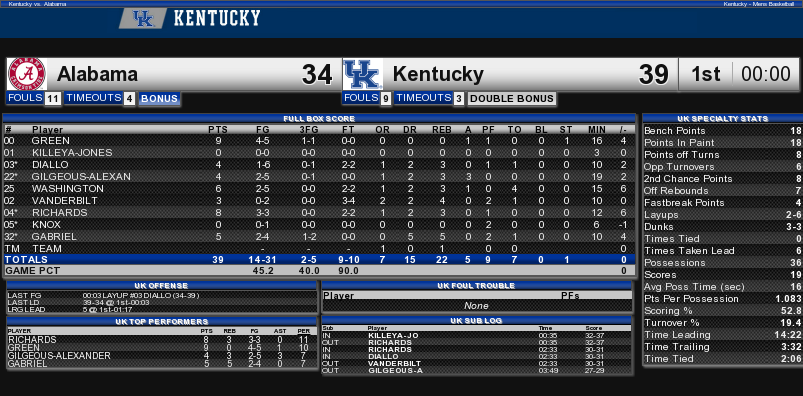This screenshot has height=396, width=803.
Task: Click the MIN column header in the box score
Action: [598, 130]
